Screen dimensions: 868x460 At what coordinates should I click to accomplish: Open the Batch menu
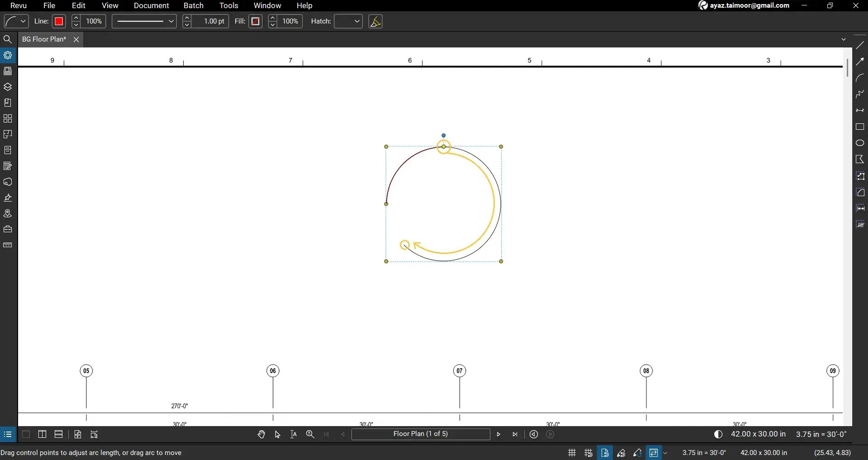point(194,6)
